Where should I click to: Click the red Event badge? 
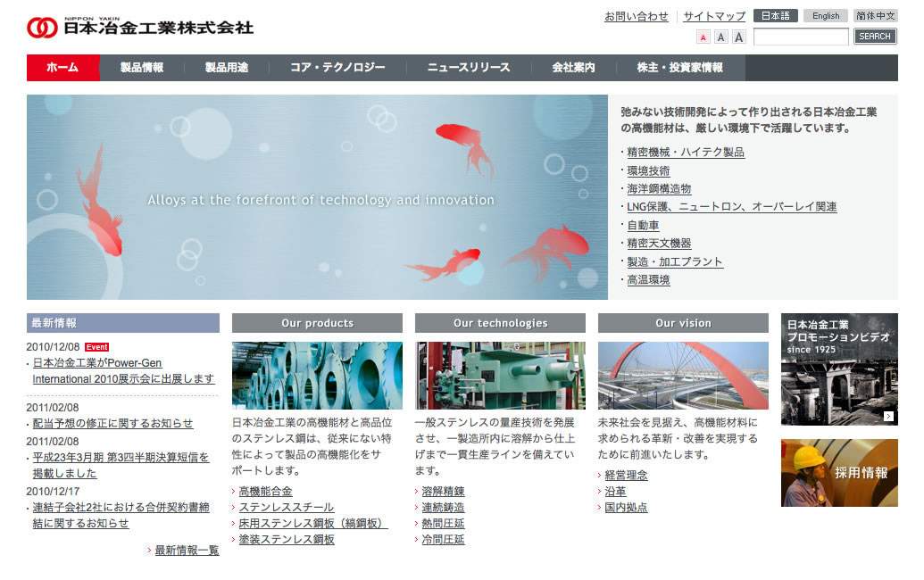click(96, 347)
